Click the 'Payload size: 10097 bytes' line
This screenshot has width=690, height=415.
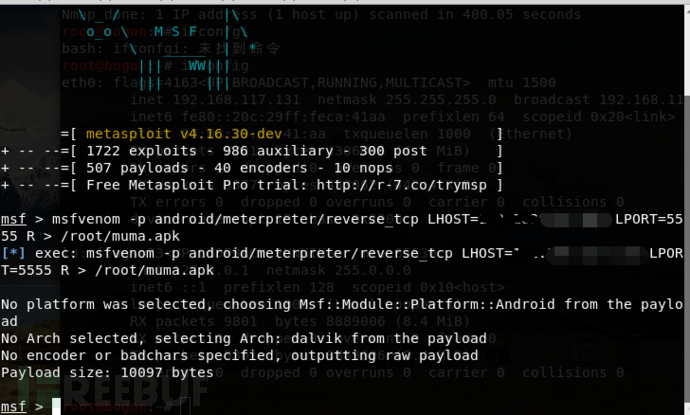(x=107, y=373)
